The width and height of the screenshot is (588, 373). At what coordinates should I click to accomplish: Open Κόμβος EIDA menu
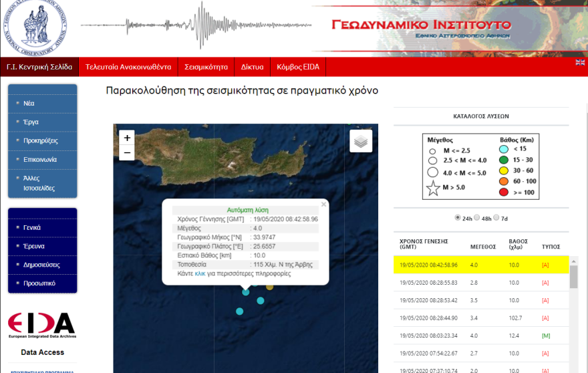coord(298,67)
